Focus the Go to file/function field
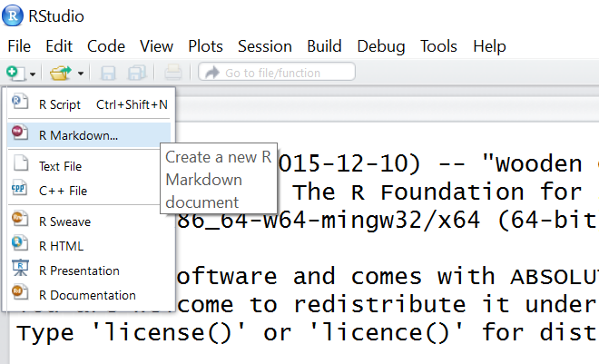The width and height of the screenshot is (599, 364). (x=277, y=72)
